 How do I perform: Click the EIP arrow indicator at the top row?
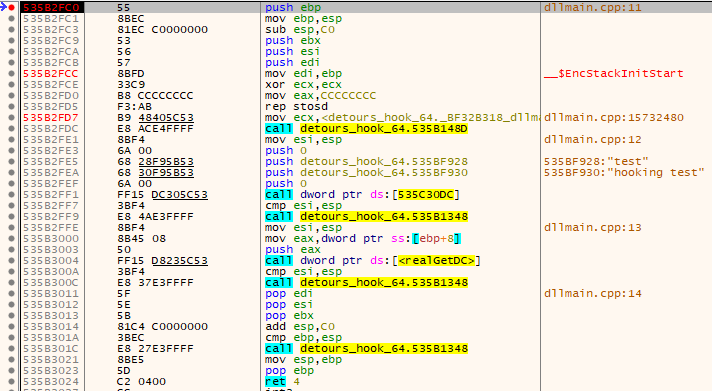tap(4, 7)
